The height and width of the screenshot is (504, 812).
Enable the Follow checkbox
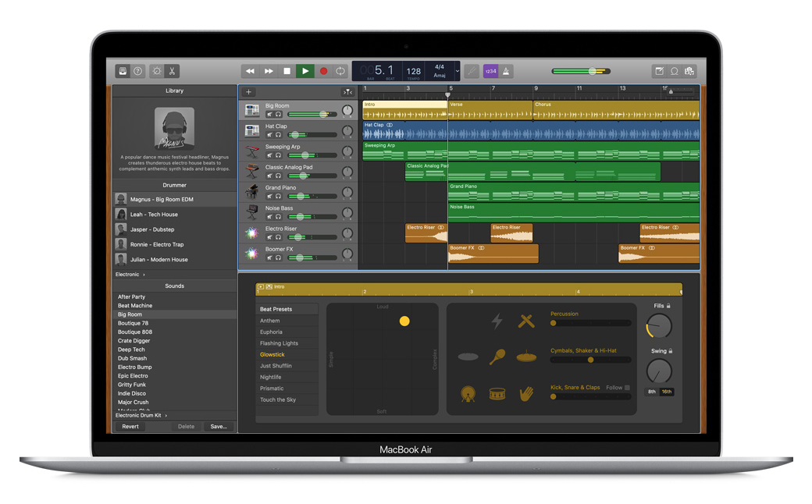click(627, 388)
